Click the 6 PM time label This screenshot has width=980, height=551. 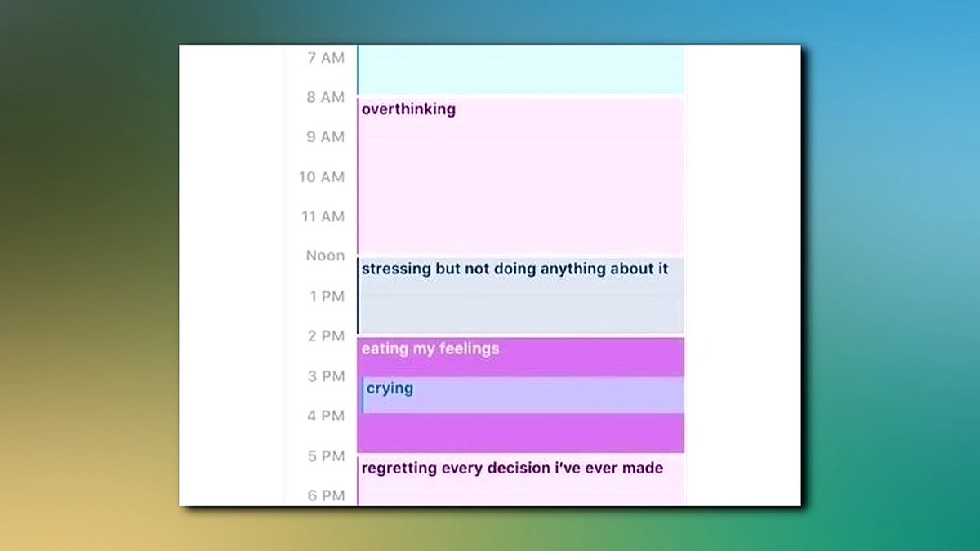[326, 495]
